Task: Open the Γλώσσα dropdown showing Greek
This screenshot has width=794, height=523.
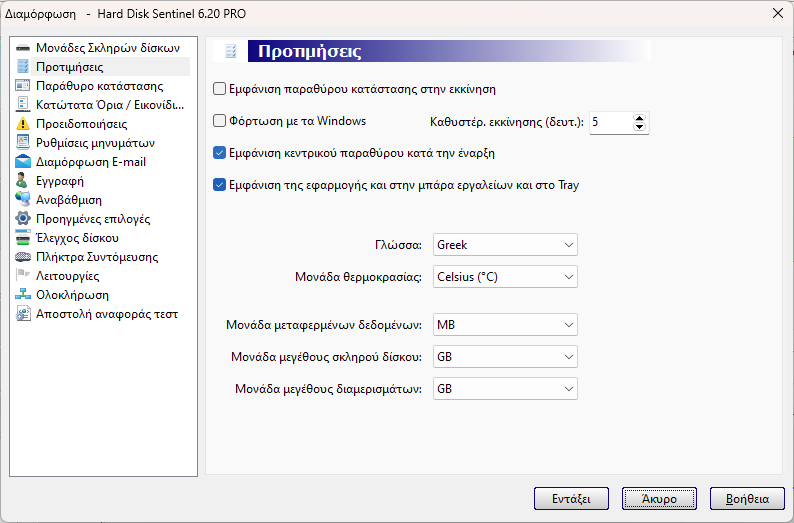Action: [x=505, y=245]
